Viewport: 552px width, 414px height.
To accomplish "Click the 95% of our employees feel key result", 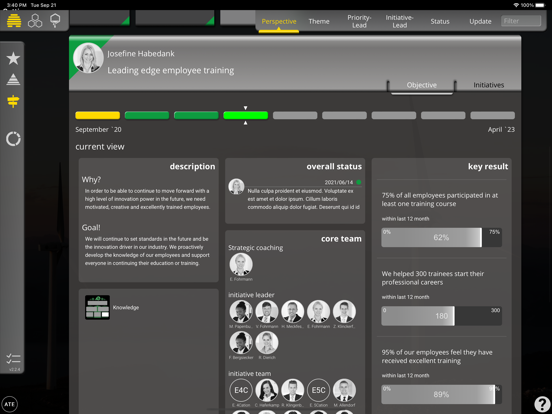I will pos(437,356).
